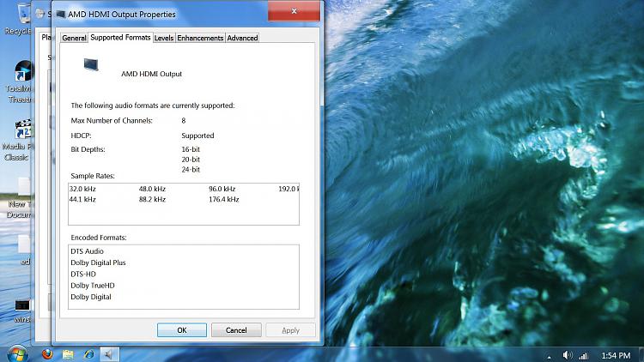Select Dolby Digital Plus format entry
The width and height of the screenshot is (644, 362).
[98, 262]
